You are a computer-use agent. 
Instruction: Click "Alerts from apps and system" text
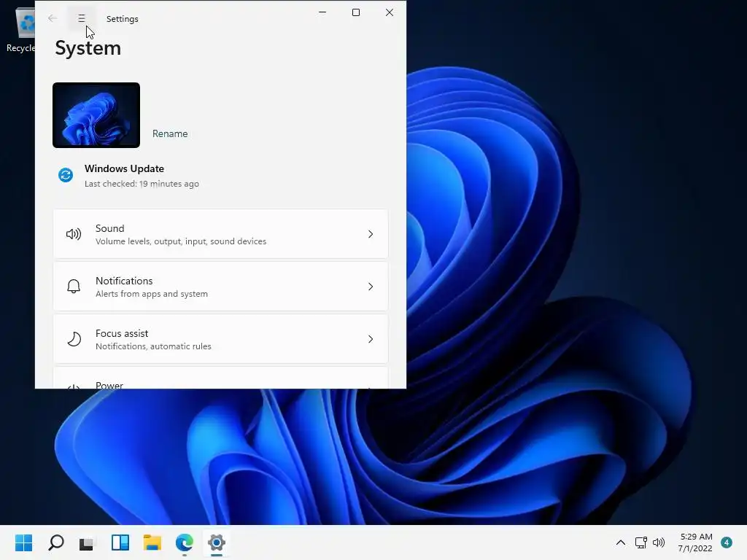(152, 294)
